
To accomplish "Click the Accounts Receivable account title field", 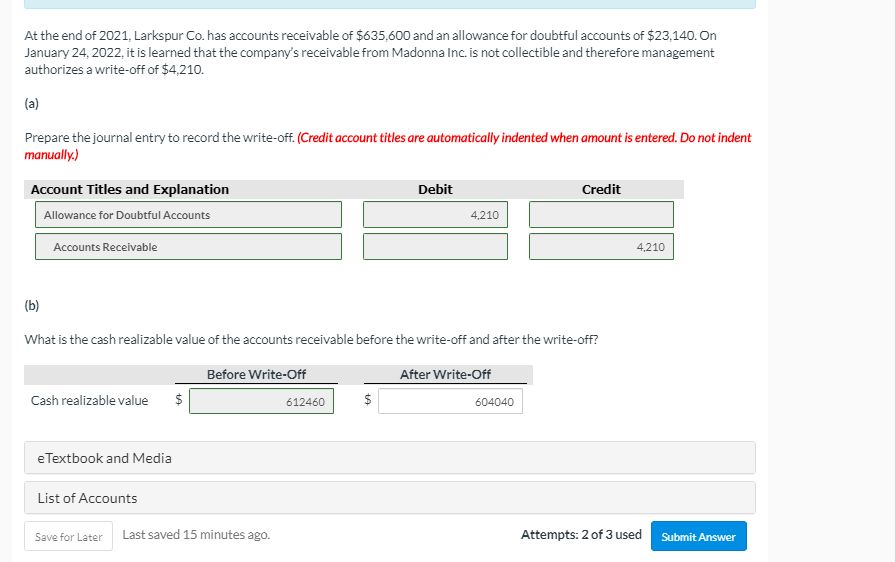I will click(x=188, y=247).
